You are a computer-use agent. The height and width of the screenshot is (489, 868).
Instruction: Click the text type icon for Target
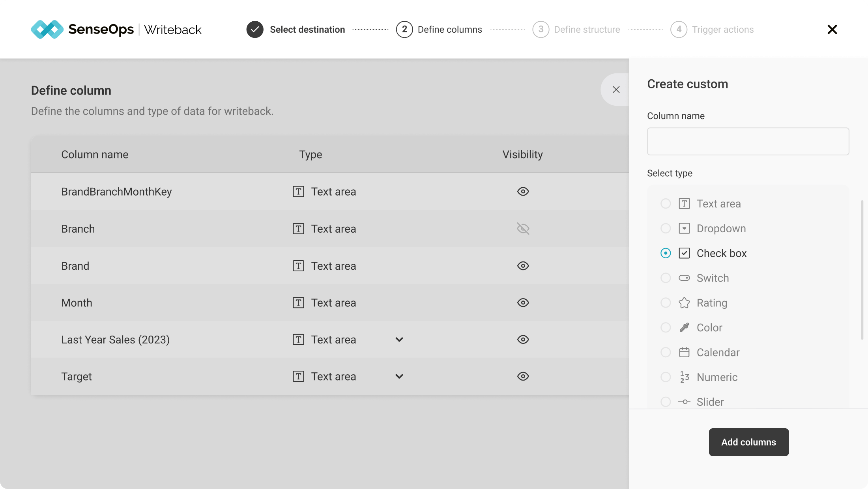point(298,377)
